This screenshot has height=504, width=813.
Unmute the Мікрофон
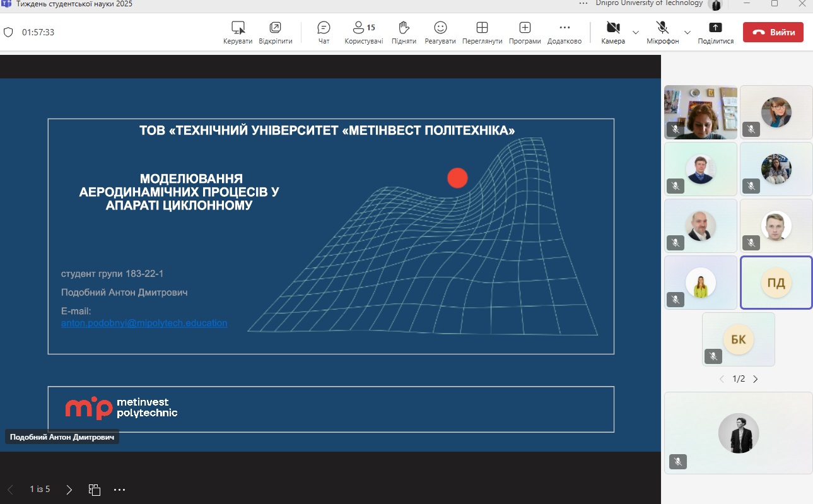coord(662,33)
